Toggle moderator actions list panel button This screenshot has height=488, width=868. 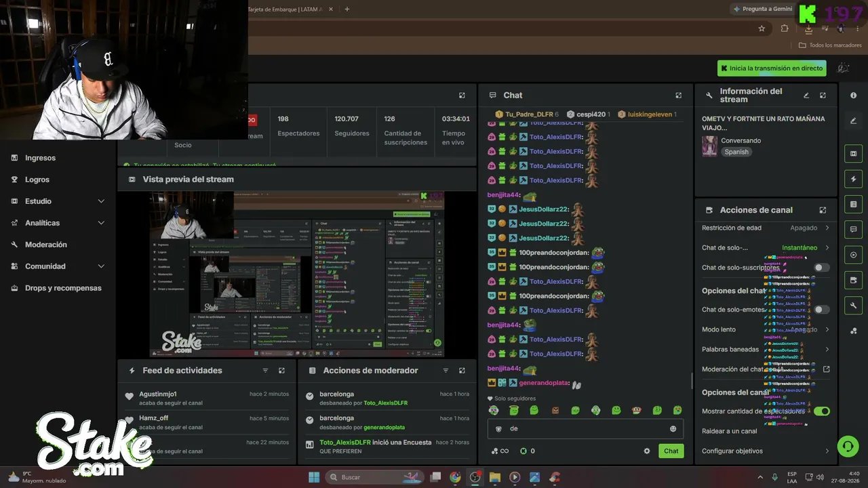pos(854,204)
